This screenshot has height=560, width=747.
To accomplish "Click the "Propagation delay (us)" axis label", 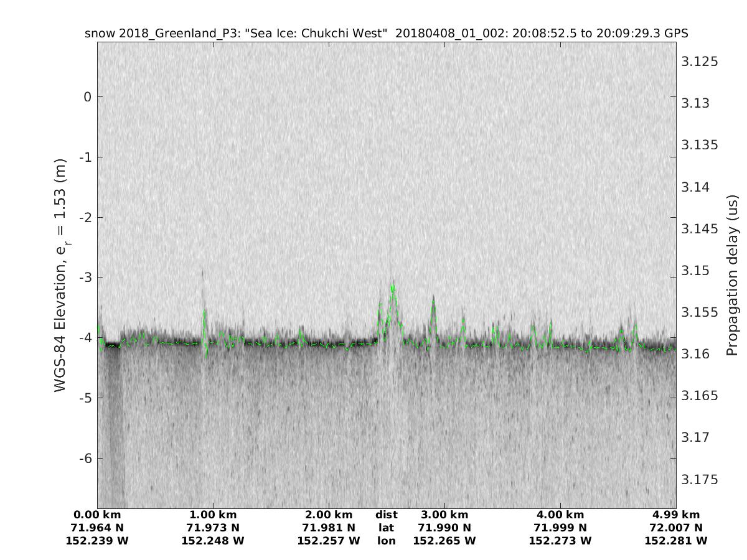I will click(x=732, y=275).
